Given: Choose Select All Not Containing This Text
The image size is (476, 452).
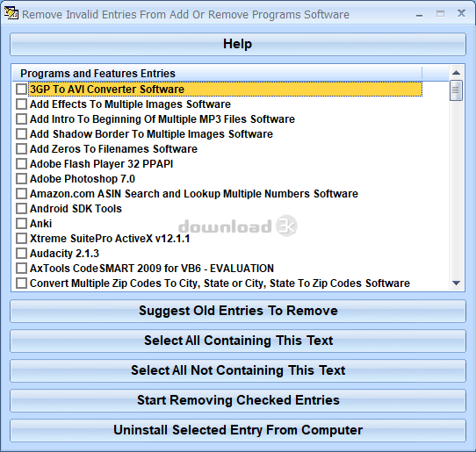Looking at the screenshot, I should 238,370.
